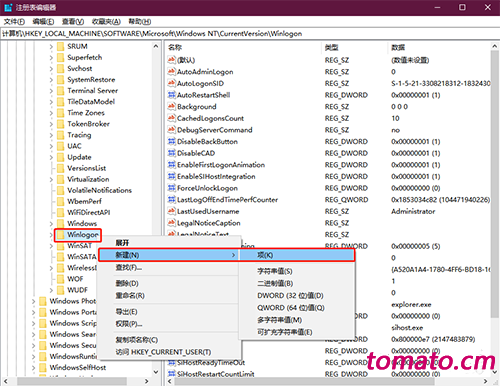This screenshot has height=386, width=500.
Task: Open the 编辑(E) menu
Action: [x=43, y=22]
